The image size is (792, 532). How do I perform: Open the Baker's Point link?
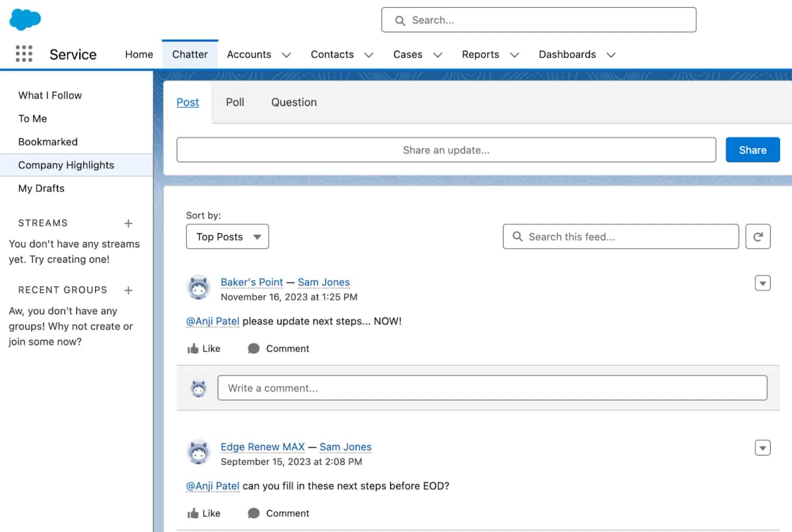(x=252, y=283)
